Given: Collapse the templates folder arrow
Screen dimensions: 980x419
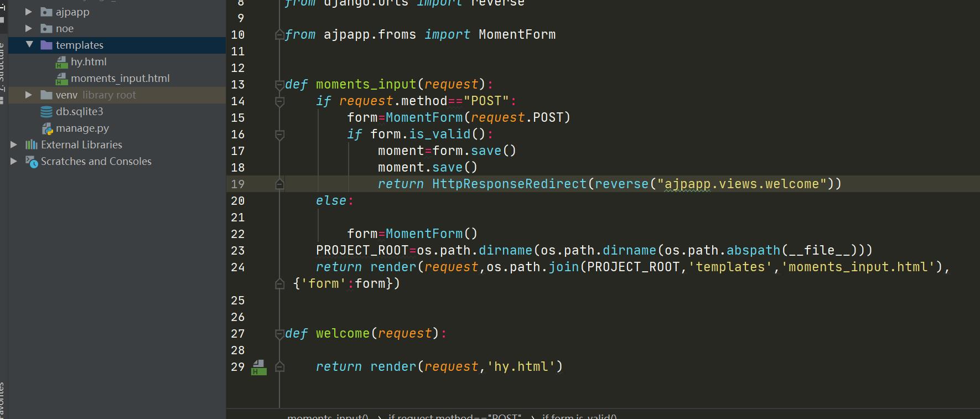Looking at the screenshot, I should pos(29,45).
